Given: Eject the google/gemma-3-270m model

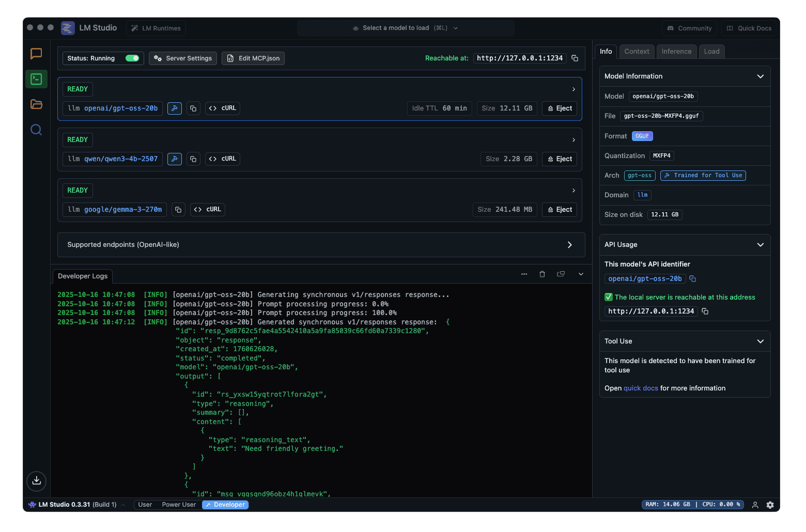Looking at the screenshot, I should [x=560, y=210].
